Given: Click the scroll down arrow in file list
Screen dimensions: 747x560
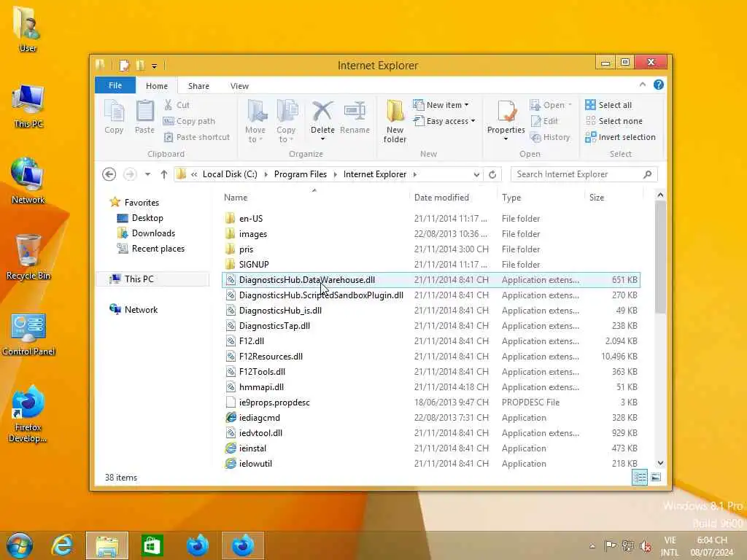Looking at the screenshot, I should click(x=659, y=463).
